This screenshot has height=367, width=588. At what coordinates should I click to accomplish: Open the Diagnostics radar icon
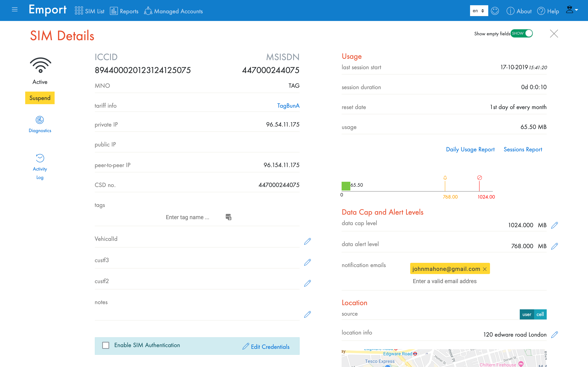40,120
